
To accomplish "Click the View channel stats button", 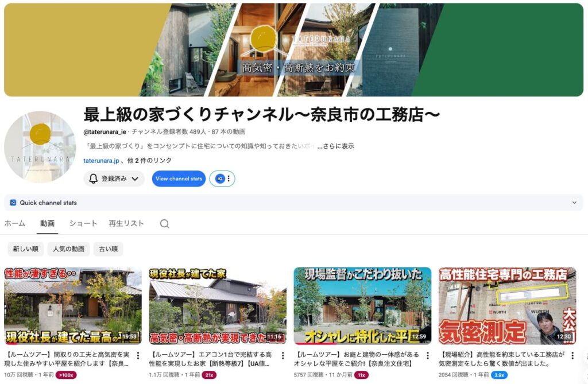I will [x=179, y=179].
